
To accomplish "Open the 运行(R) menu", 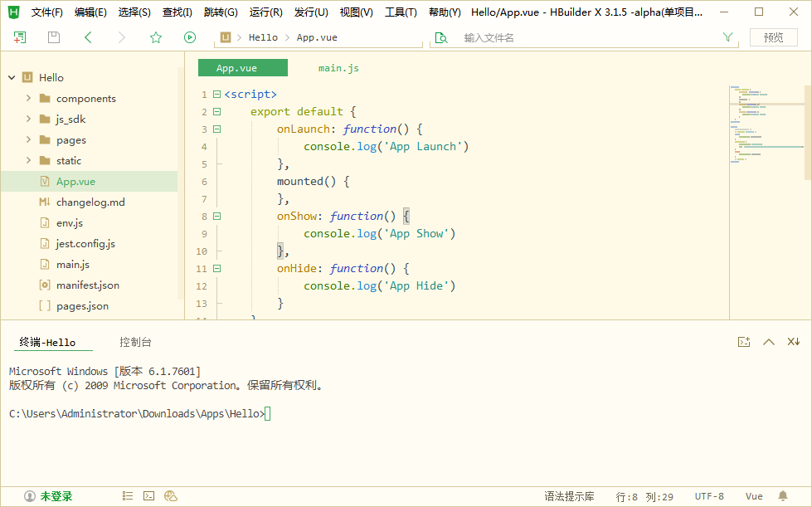I will click(x=265, y=12).
